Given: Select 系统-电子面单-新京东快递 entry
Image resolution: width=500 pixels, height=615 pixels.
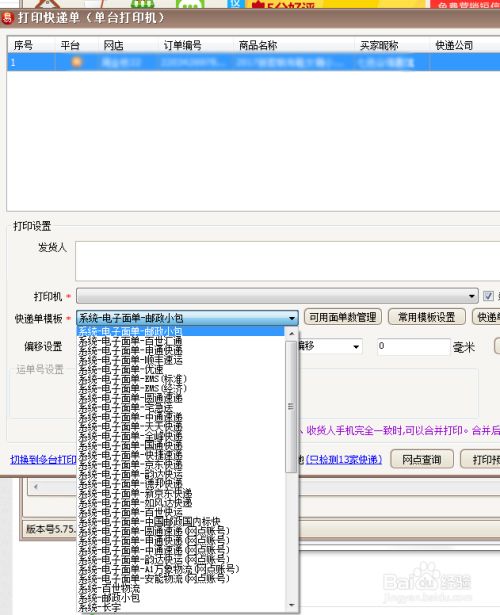Looking at the screenshot, I should click(x=180, y=493).
